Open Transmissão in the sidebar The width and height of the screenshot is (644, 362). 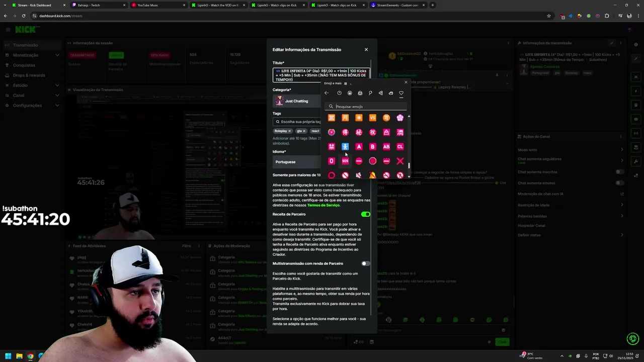click(x=32, y=45)
